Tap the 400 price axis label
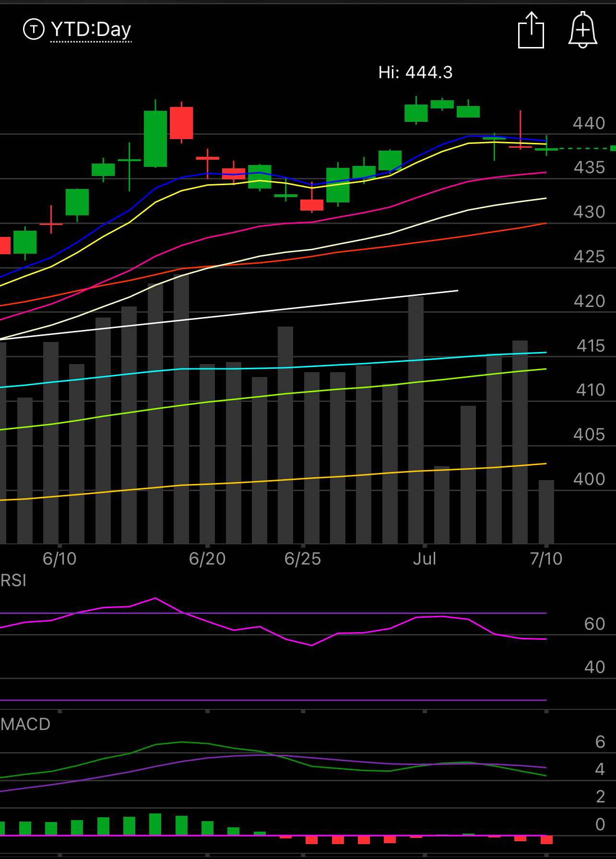Viewport: 616px width, 859px height. point(589,479)
